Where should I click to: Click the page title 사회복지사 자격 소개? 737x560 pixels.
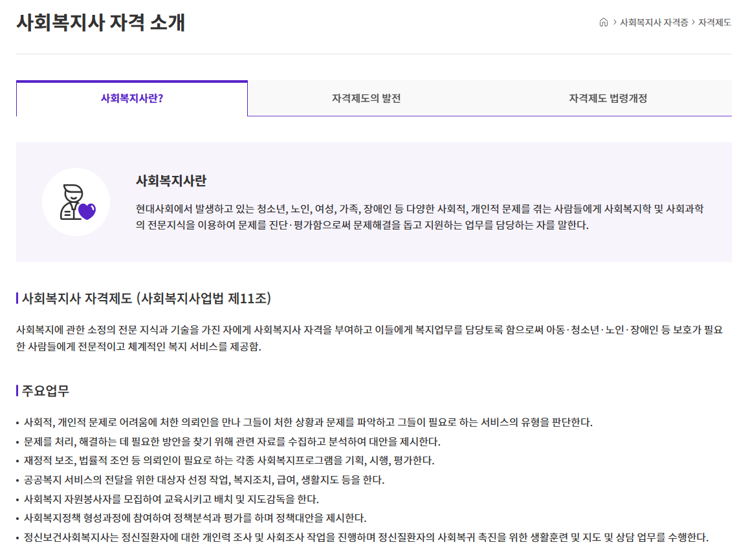(100, 23)
